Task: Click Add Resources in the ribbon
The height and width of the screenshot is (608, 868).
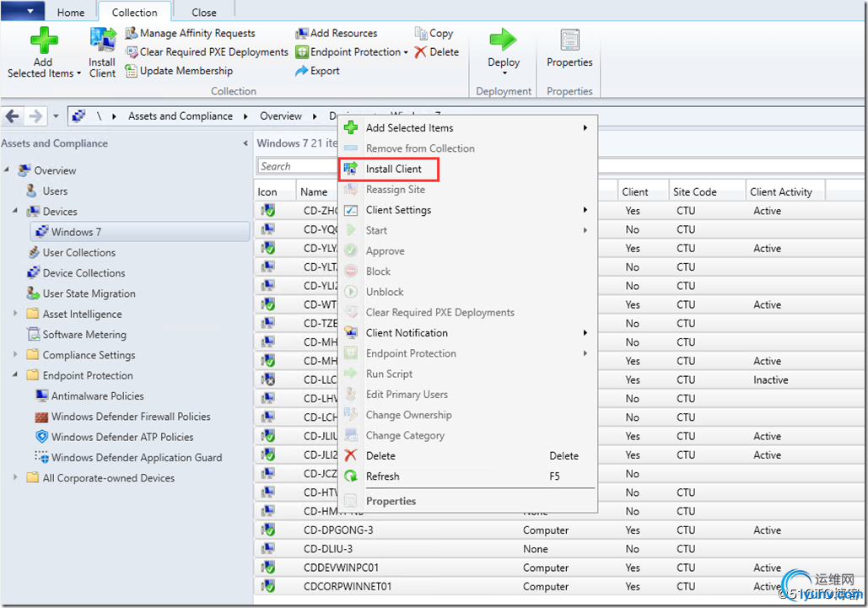Action: tap(343, 34)
